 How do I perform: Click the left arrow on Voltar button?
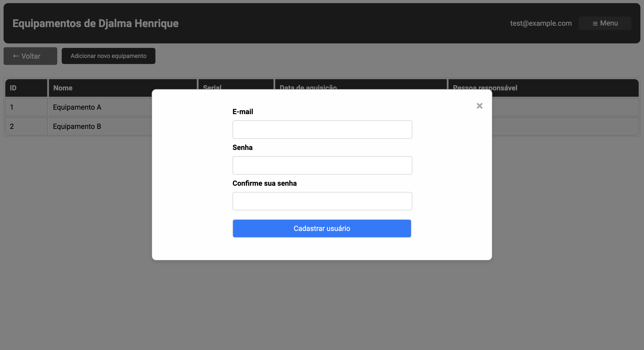(x=15, y=56)
